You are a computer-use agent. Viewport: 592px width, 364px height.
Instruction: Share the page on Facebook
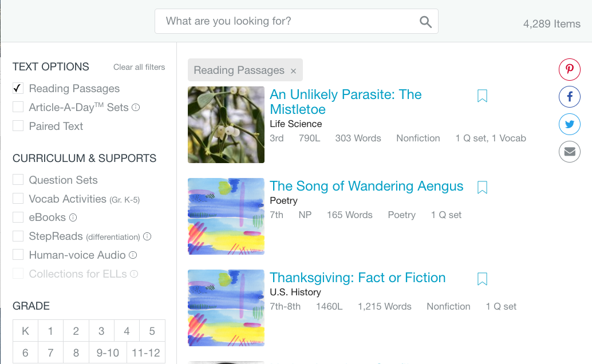pos(570,97)
